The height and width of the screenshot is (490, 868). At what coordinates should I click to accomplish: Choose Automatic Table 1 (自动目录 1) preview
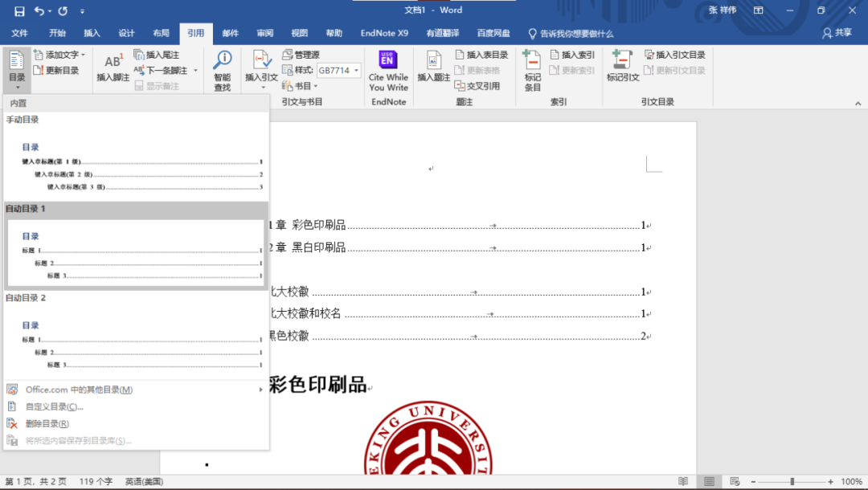point(134,253)
